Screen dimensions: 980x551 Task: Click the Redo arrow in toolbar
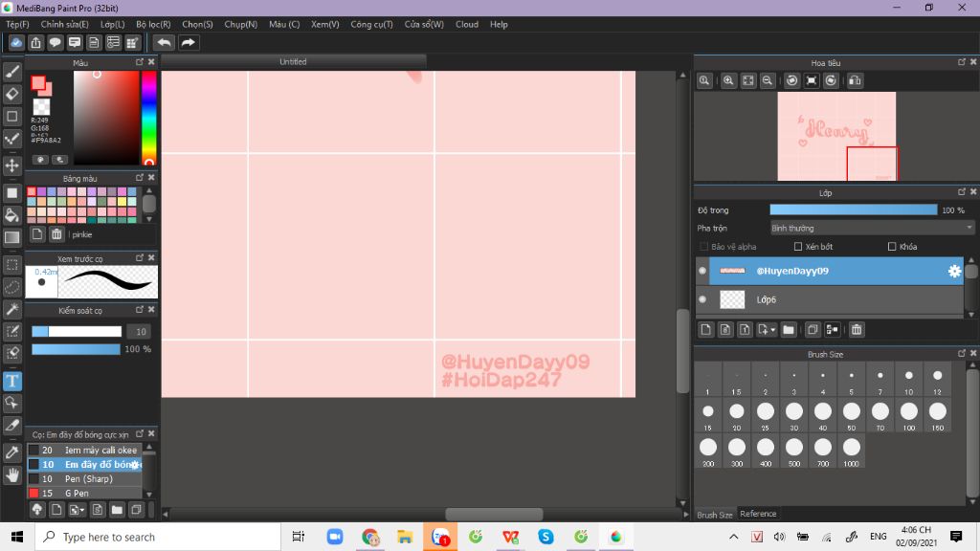coord(188,42)
